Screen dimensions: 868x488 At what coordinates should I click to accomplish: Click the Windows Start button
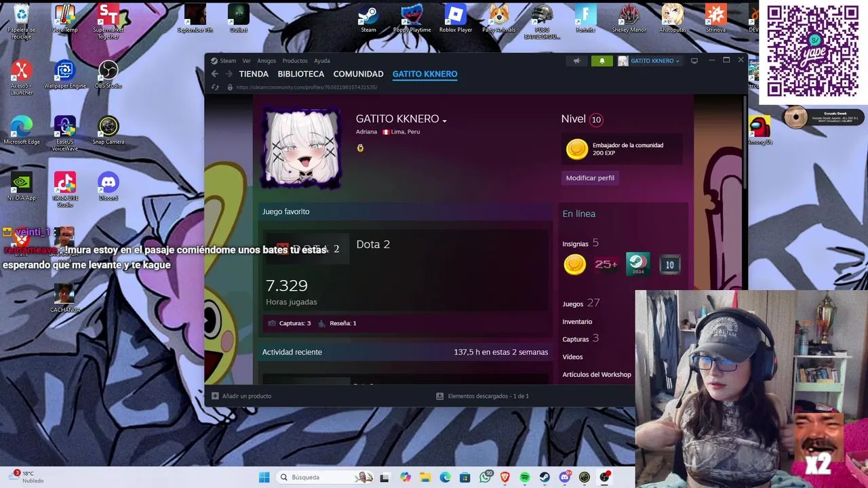(x=264, y=477)
